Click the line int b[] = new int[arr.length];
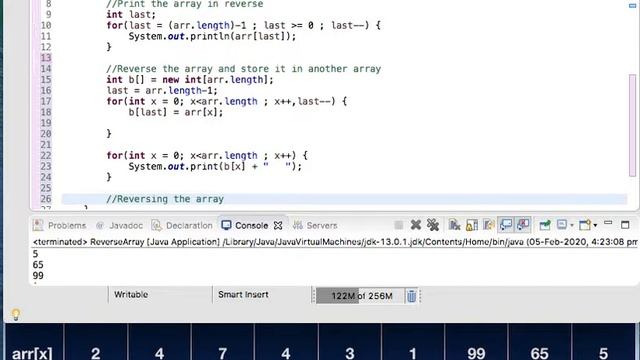This screenshot has height=360, width=640. click(190, 80)
